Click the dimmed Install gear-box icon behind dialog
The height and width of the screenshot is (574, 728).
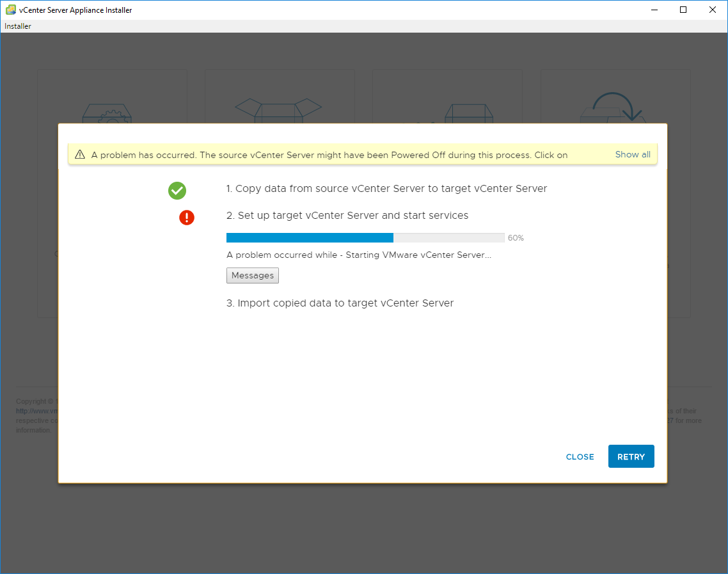coord(107,113)
